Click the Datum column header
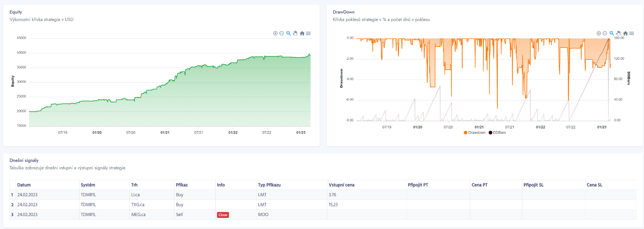 pyautogui.click(x=24, y=185)
